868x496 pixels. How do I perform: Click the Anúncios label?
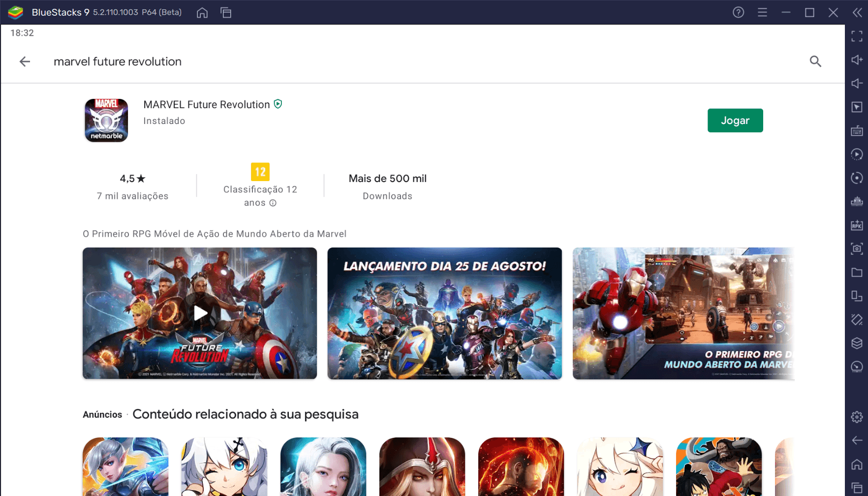[x=102, y=415]
